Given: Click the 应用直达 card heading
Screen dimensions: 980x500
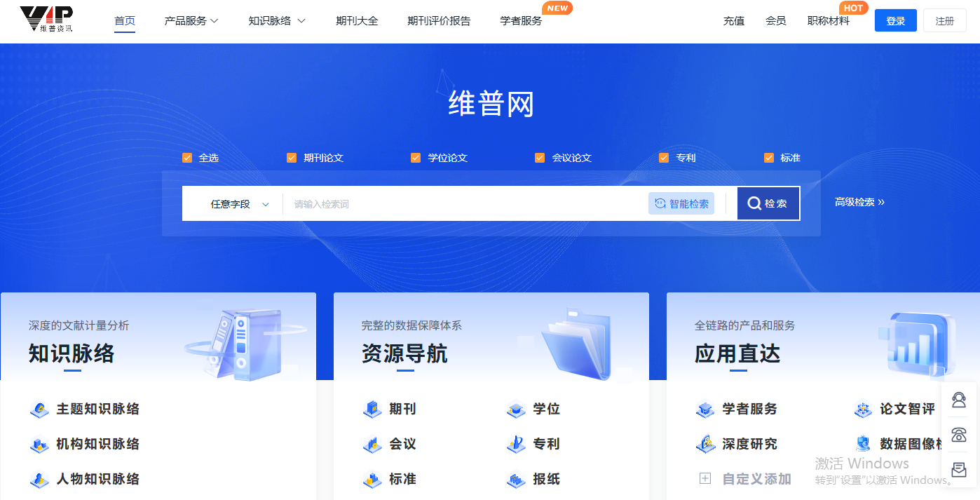Looking at the screenshot, I should pyautogui.click(x=737, y=353).
